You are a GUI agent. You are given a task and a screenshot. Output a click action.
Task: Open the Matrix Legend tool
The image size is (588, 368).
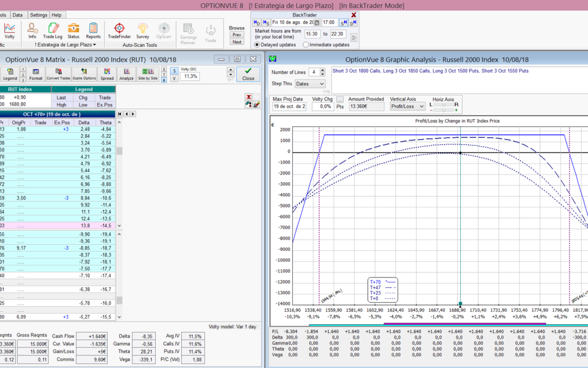coord(10,74)
